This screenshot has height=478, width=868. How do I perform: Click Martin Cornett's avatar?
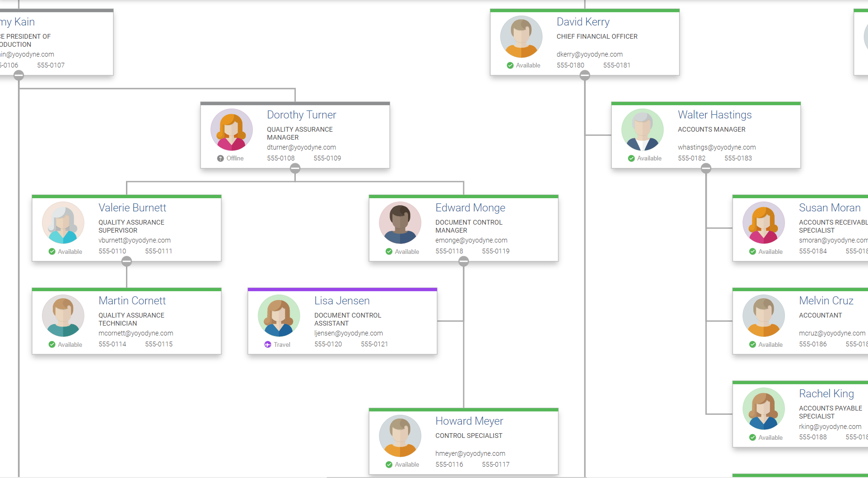tap(63, 316)
